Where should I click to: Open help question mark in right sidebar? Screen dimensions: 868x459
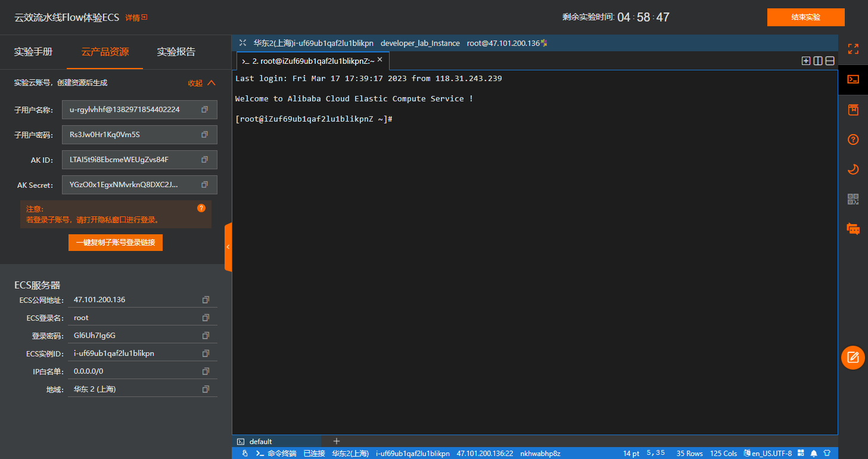point(853,140)
